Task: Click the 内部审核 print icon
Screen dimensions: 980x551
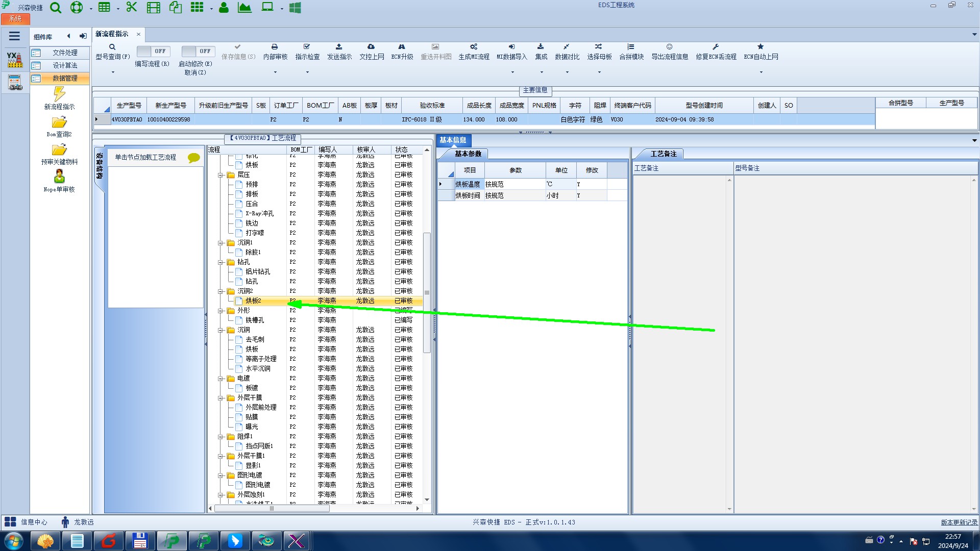Action: (x=275, y=47)
